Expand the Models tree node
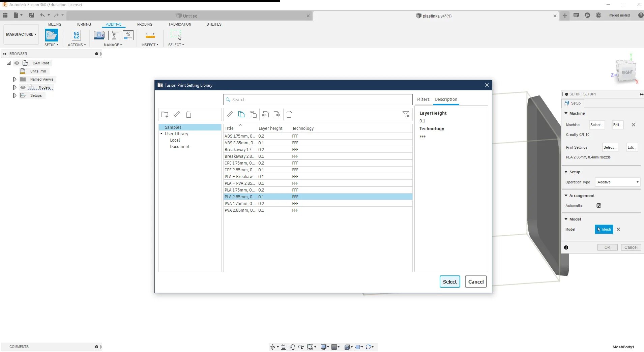 pyautogui.click(x=14, y=87)
